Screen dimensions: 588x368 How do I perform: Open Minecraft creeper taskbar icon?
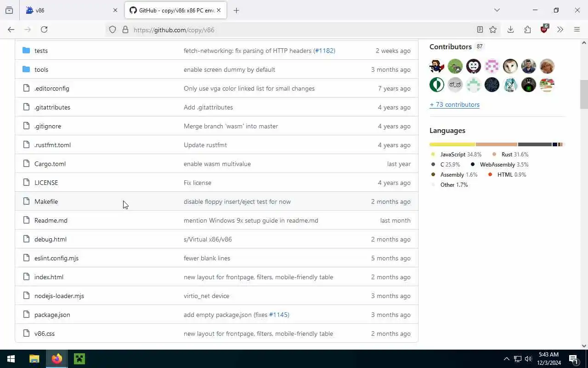(79, 359)
